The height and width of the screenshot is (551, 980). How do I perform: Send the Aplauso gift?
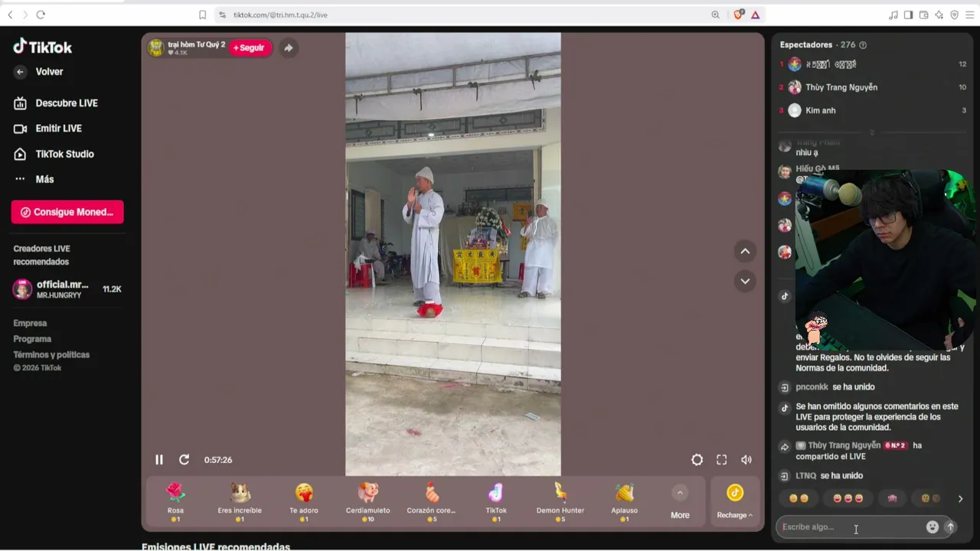(625, 502)
